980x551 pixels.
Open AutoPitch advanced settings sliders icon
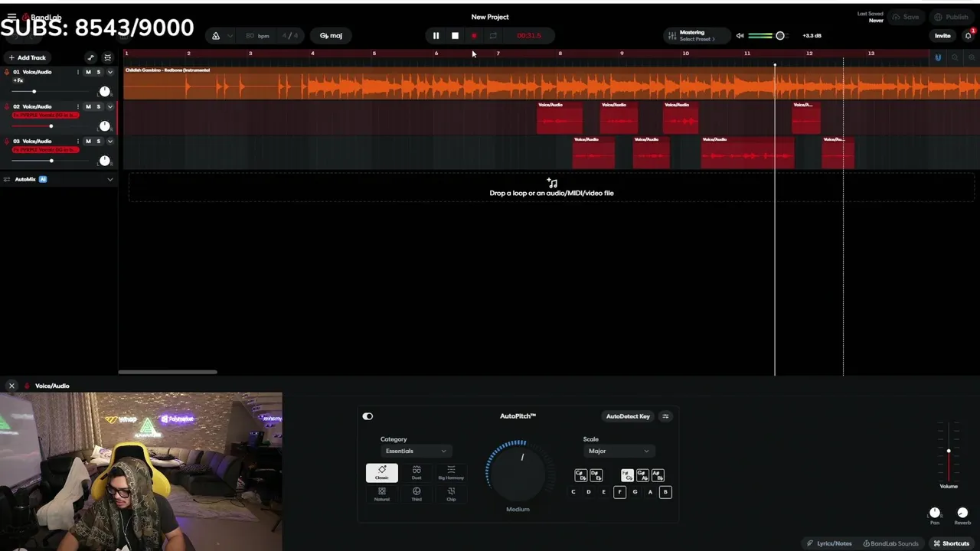665,416
